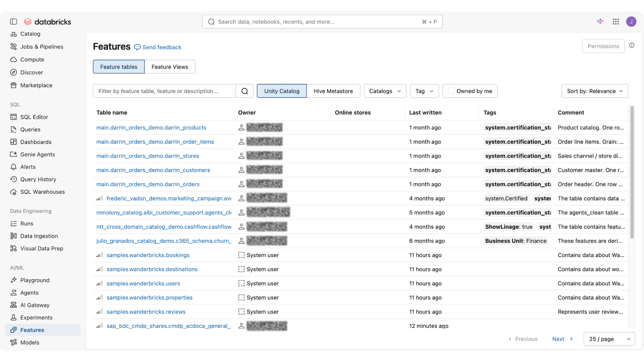Open Genie Agents icon in sidebar
The image size is (644, 362).
(x=13, y=155)
